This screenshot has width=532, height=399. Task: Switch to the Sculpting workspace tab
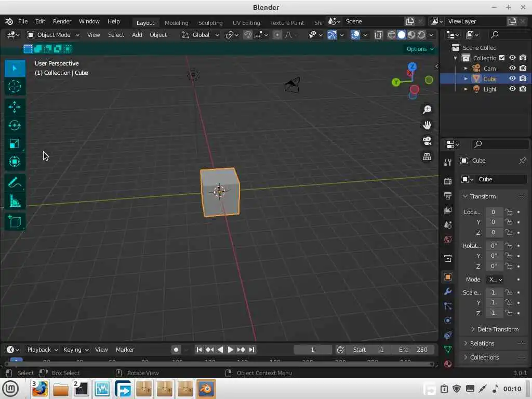[210, 23]
